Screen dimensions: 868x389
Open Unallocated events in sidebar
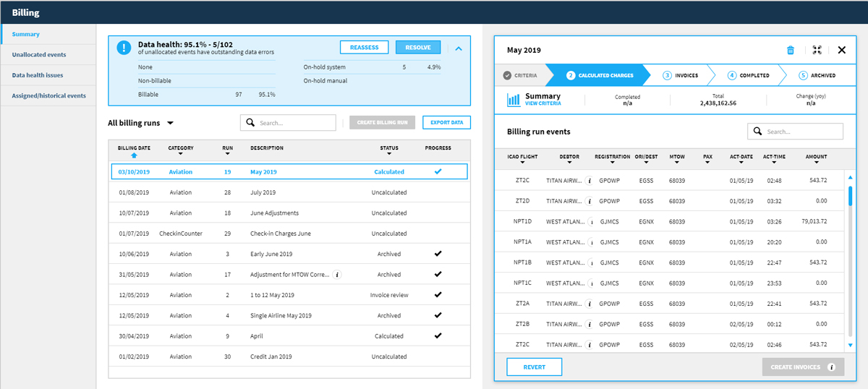[x=48, y=55]
